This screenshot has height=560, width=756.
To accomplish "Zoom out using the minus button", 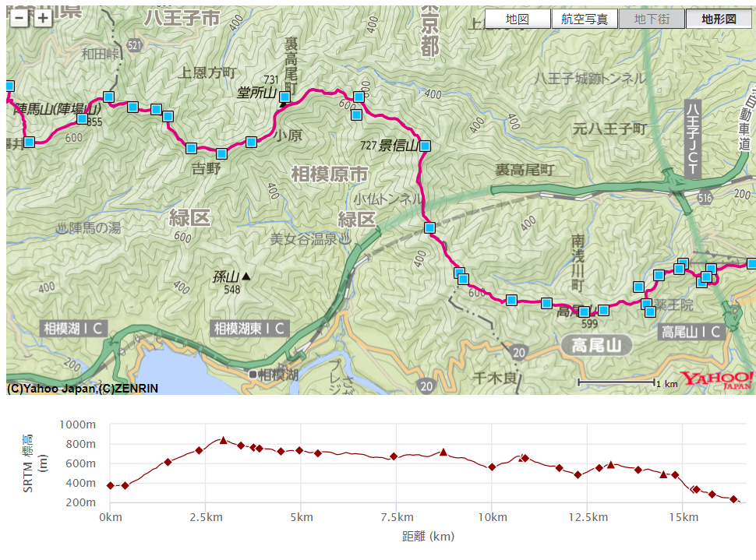I will [x=19, y=18].
